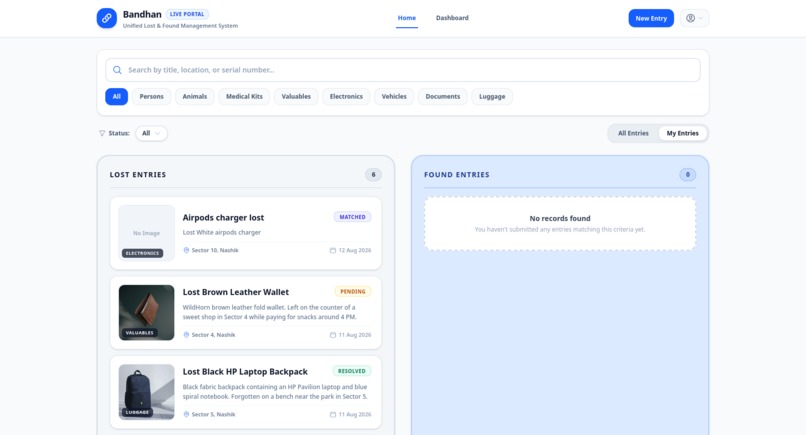Image resolution: width=806 pixels, height=435 pixels.
Task: Open the user profile account menu
Action: 694,18
